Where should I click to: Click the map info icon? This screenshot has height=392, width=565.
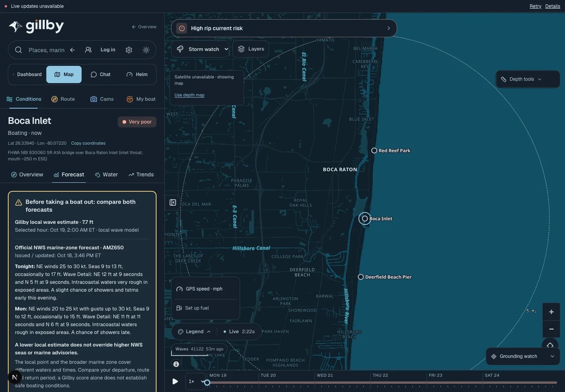pyautogui.click(x=176, y=364)
